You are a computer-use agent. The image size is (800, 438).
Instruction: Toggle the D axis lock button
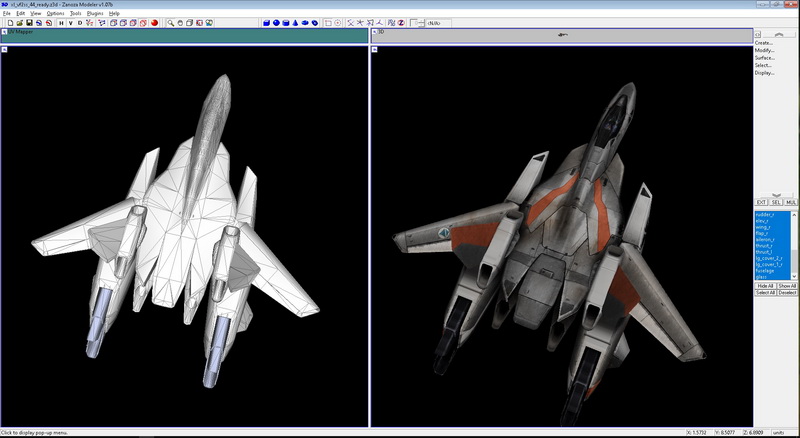[x=80, y=23]
